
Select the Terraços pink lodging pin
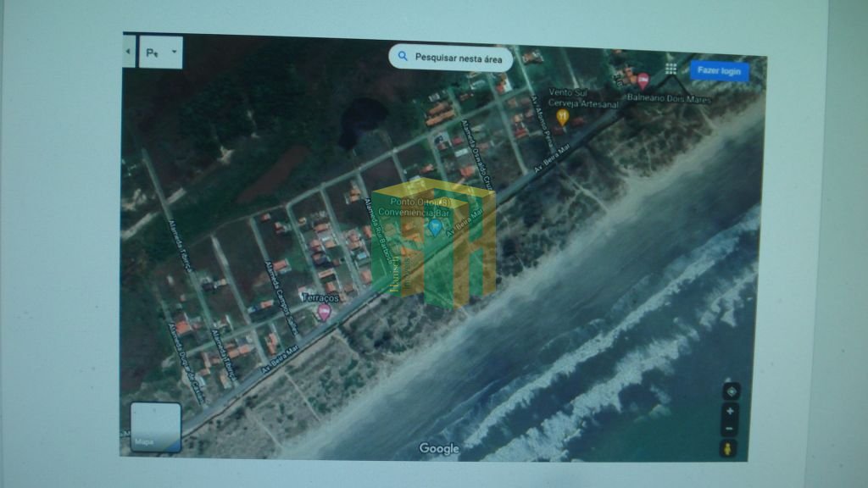coord(325,313)
